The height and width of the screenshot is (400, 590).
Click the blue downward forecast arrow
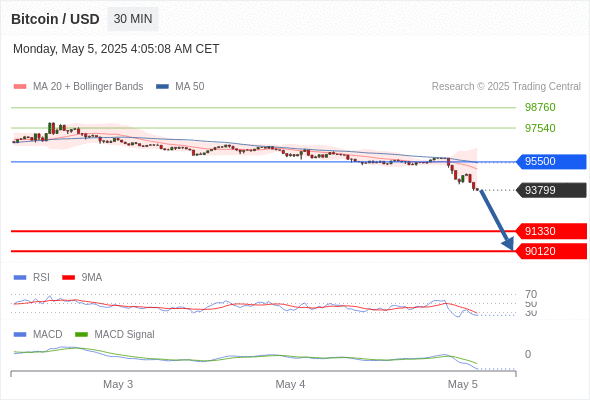496,219
